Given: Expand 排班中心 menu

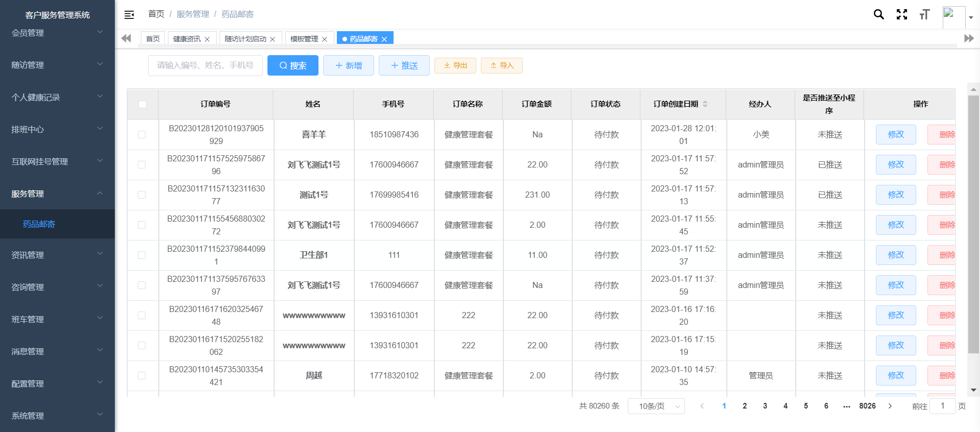Looking at the screenshot, I should [57, 129].
